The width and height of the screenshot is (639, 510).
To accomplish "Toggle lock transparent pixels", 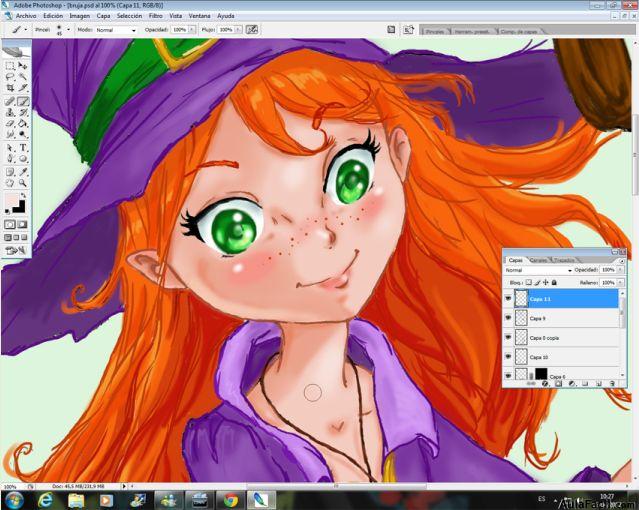I will click(x=529, y=282).
